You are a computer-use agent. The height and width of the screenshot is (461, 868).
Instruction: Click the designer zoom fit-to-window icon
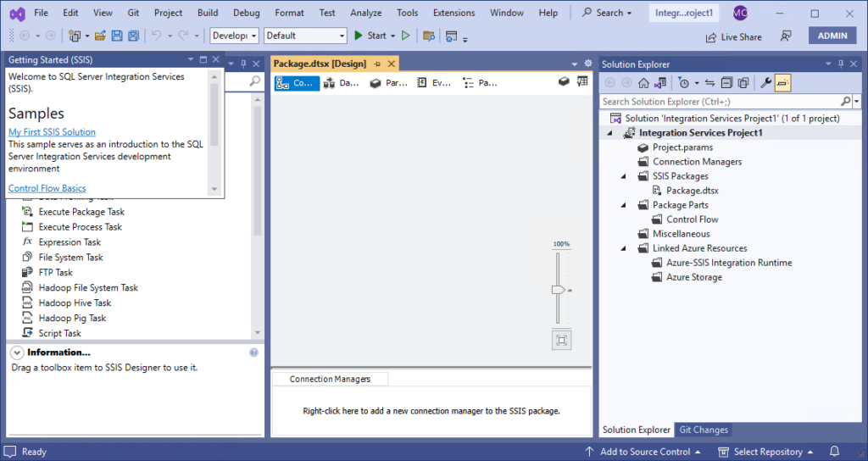561,341
